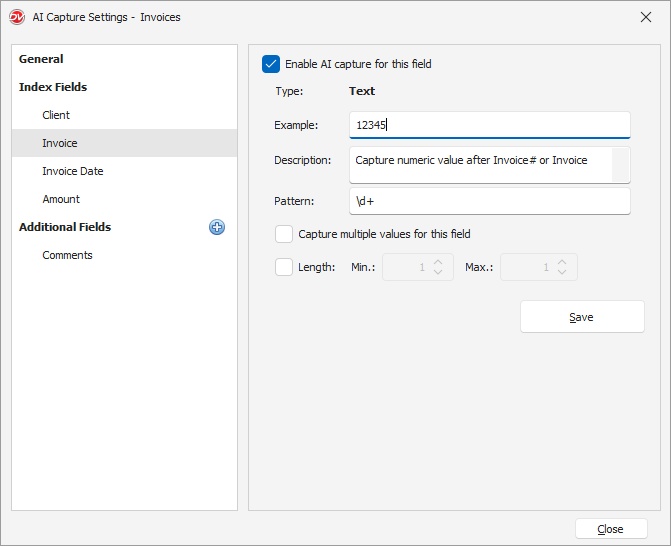Select the Comments additional field
Screen dimensions: 671x546
(x=124, y=255)
